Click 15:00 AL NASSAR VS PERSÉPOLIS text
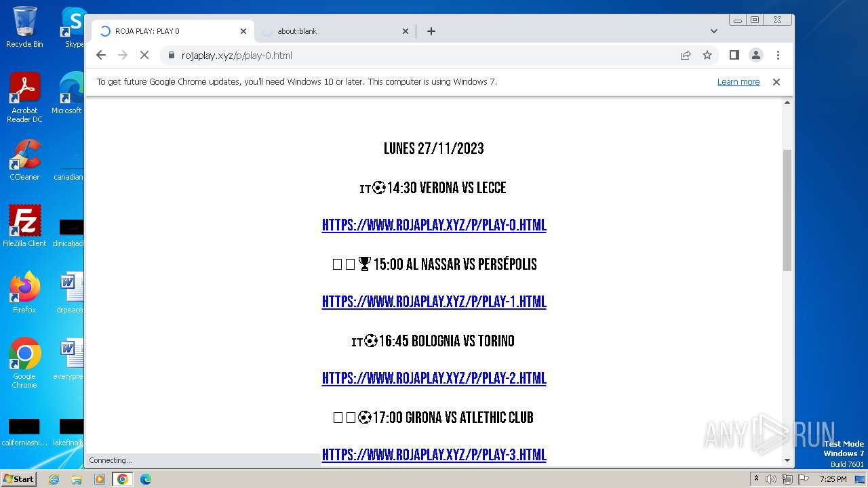The height and width of the screenshot is (488, 868). (455, 264)
